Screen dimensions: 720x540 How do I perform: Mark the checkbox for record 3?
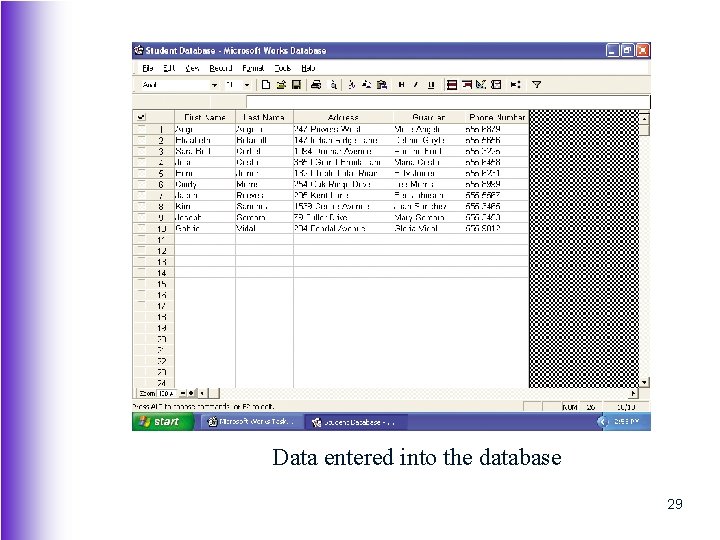[x=141, y=151]
